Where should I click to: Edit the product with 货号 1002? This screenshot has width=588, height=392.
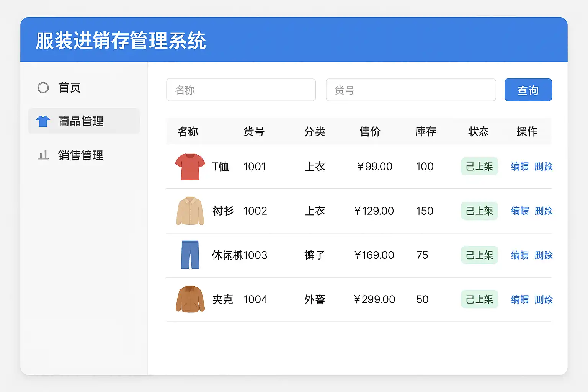point(520,211)
